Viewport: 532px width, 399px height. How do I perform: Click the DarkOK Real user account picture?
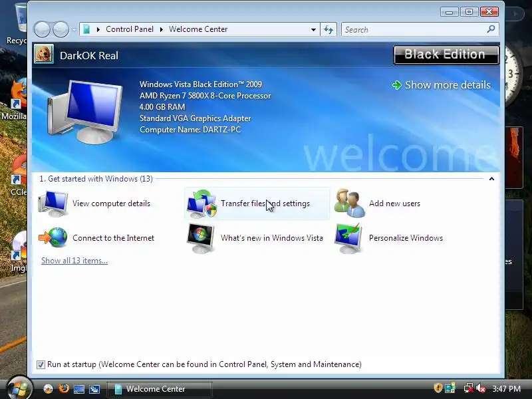44,55
